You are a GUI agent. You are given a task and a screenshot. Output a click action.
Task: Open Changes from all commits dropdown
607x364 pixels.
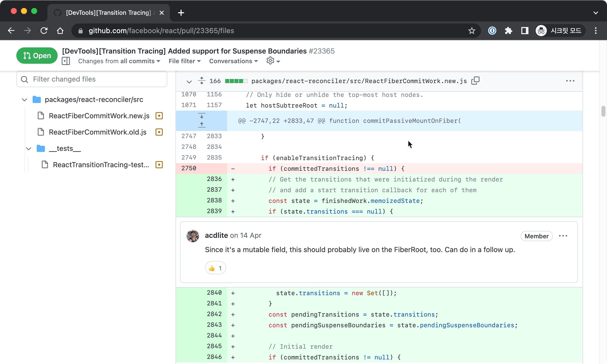[119, 61]
